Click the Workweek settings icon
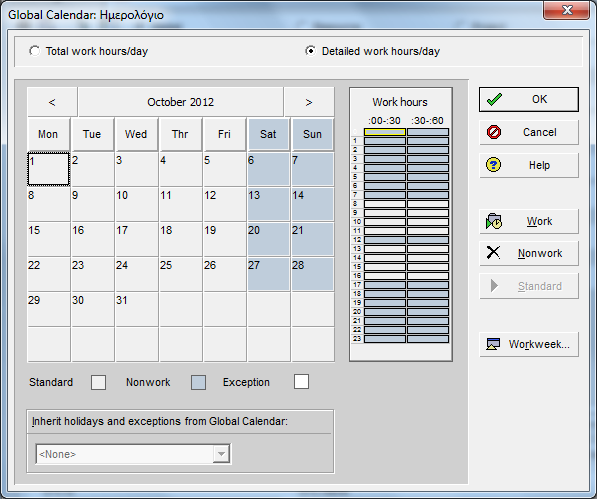 pos(493,344)
